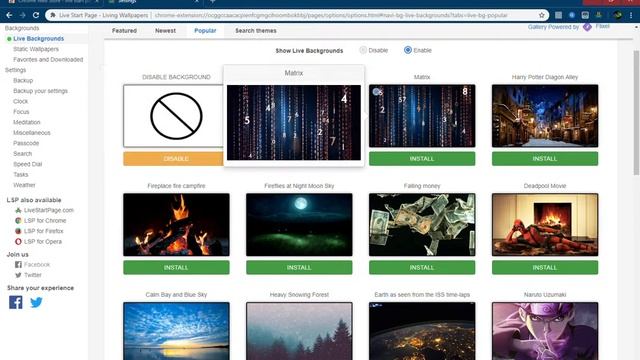
Task: Click the Fireplace fire campfire thumbnail
Action: (176, 225)
